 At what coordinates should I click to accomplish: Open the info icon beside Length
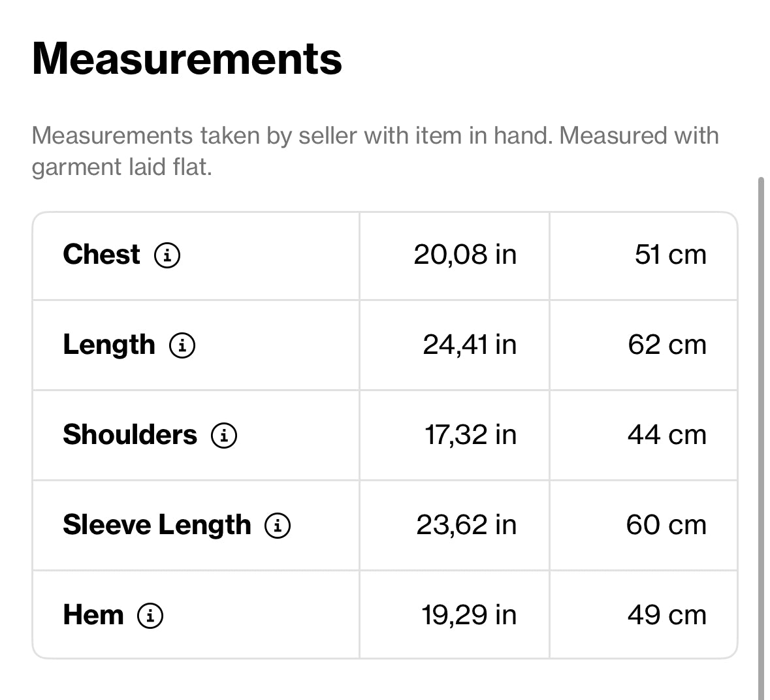(182, 345)
